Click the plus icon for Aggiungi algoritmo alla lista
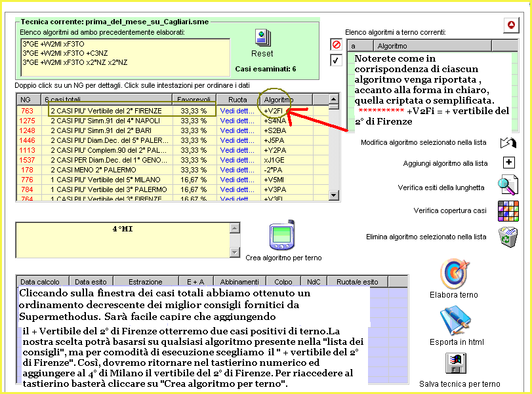The height and width of the screenshot is (394, 532). (508, 163)
